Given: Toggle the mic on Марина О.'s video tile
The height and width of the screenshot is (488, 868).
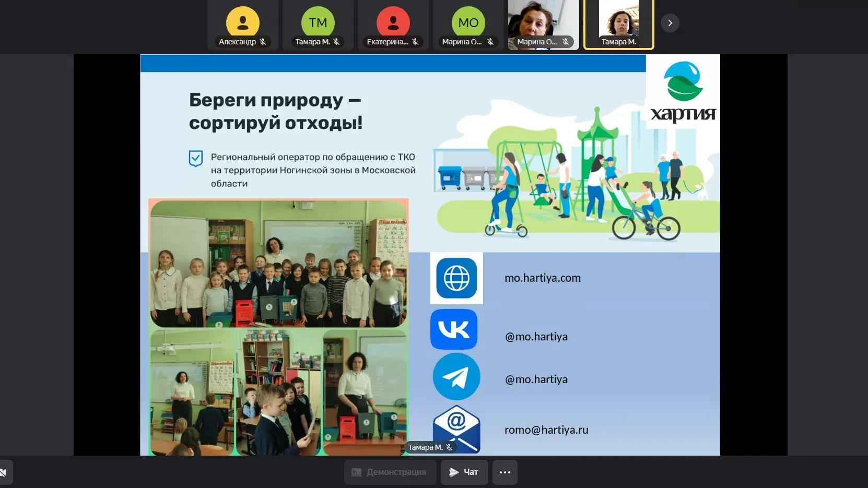Looking at the screenshot, I should click(566, 42).
